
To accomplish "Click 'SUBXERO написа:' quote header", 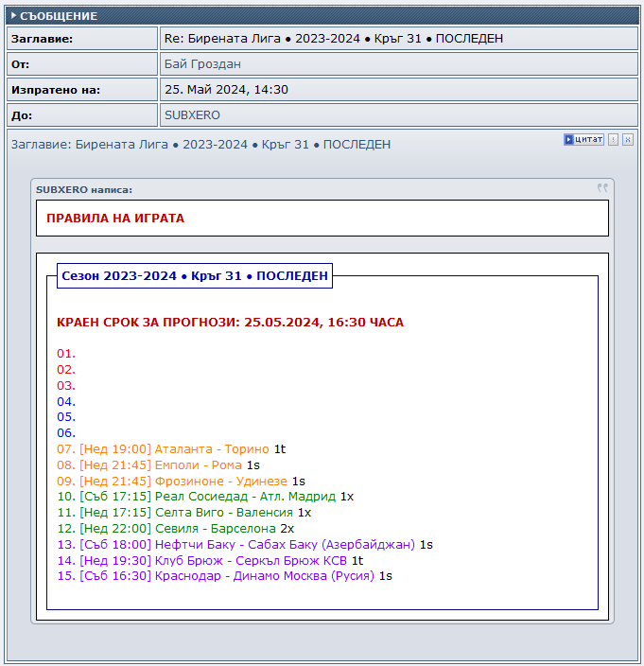I will pyautogui.click(x=84, y=190).
